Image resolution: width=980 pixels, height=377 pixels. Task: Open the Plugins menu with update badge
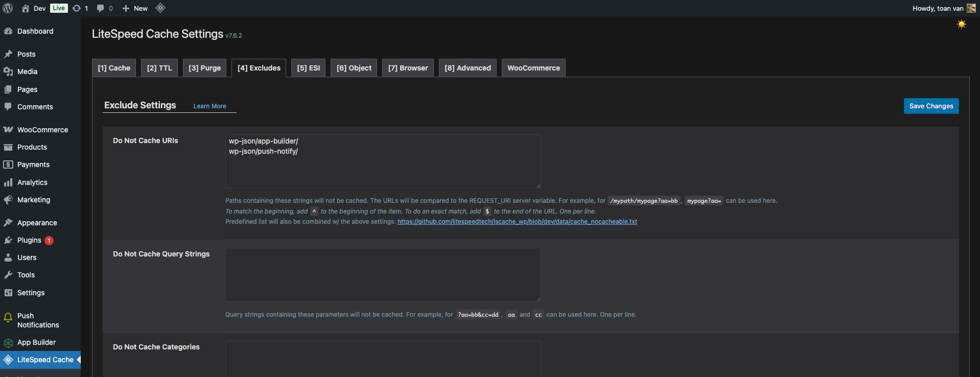[x=30, y=240]
